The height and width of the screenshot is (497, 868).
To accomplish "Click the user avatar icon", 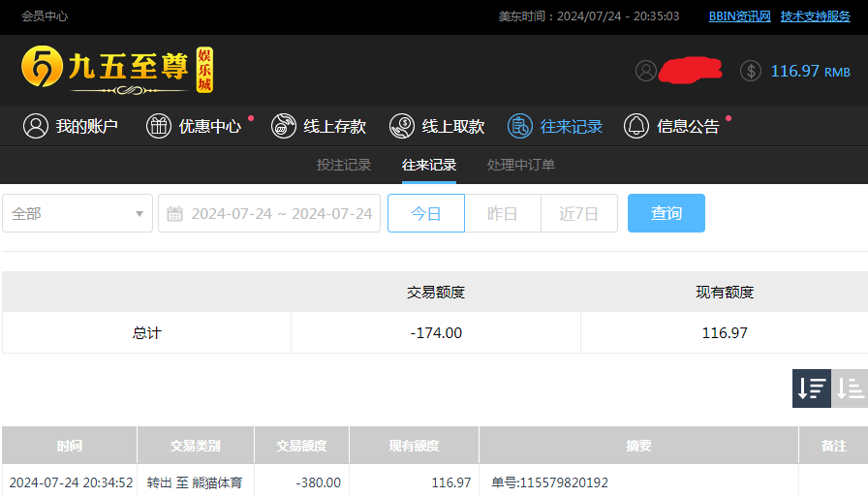I will click(x=646, y=71).
